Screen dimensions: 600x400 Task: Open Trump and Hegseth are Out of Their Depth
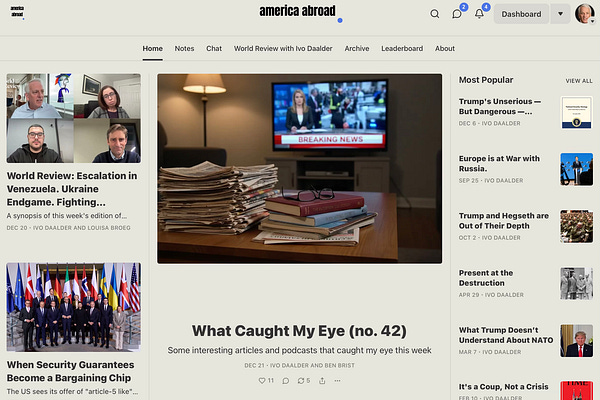504,220
